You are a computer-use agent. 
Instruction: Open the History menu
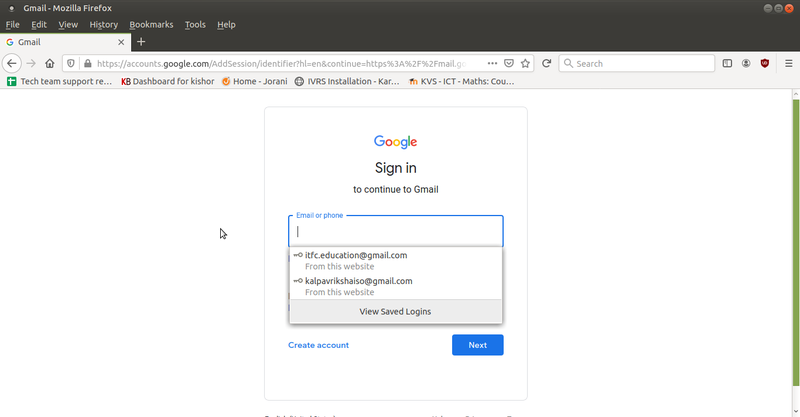[104, 24]
